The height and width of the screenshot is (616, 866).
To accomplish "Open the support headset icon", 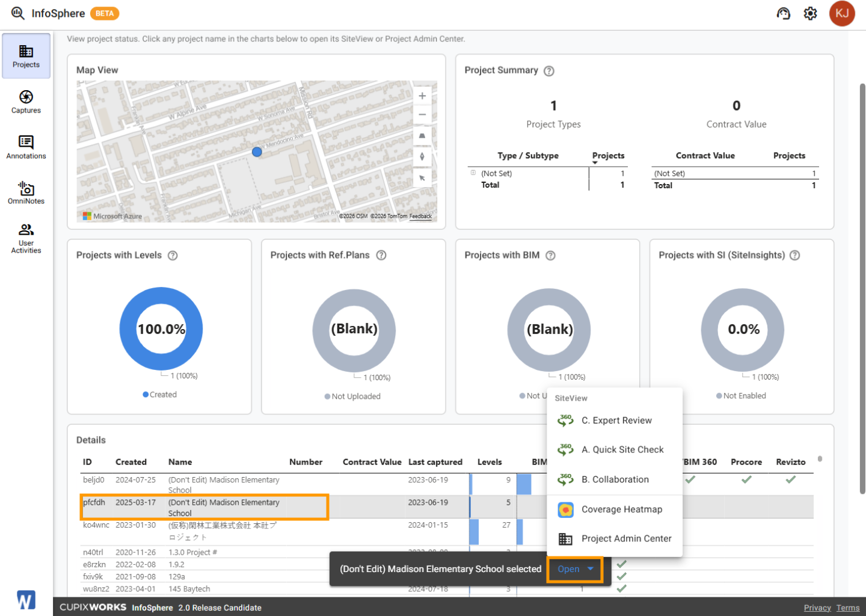I will click(x=783, y=13).
